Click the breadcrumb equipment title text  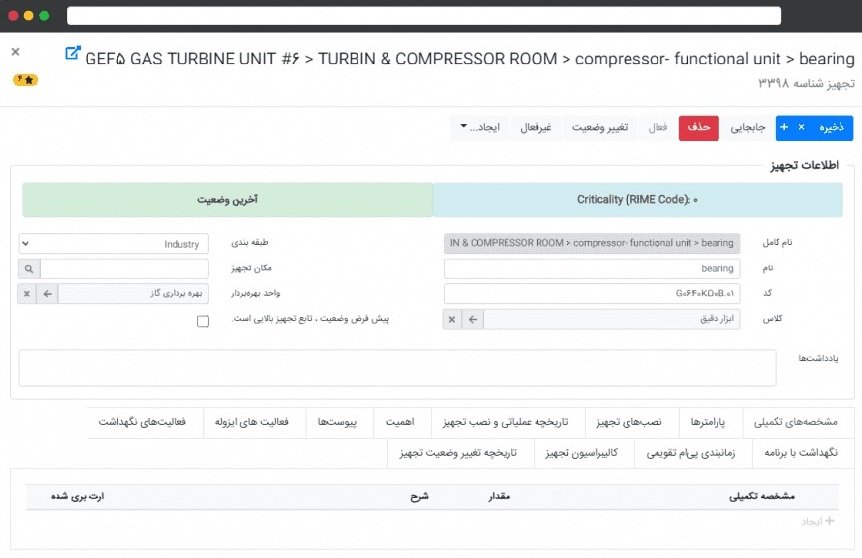click(469, 58)
